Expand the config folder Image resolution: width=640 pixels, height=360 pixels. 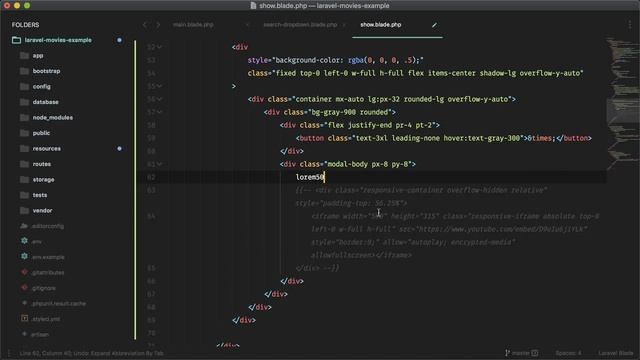(x=42, y=87)
